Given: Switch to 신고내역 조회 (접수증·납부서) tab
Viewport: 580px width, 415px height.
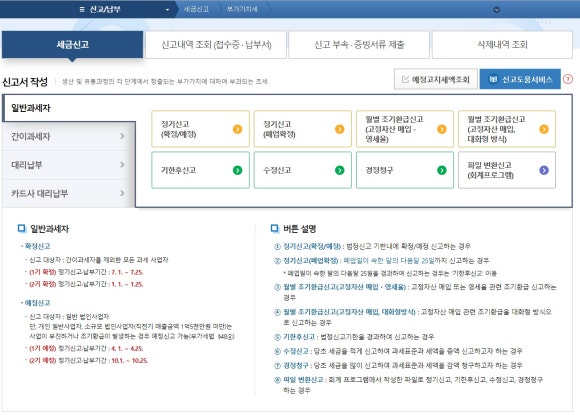Looking at the screenshot, I should click(216, 45).
